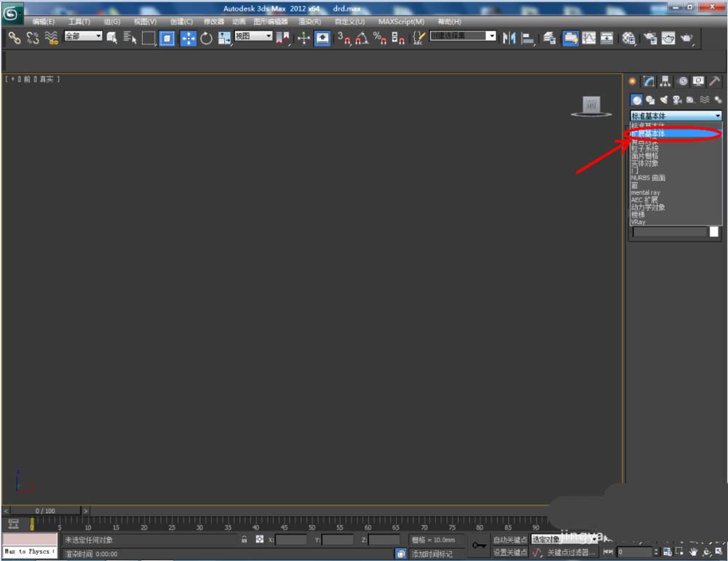The image size is (728, 561).
Task: Toggle Spinner Snap
Action: 398,38
